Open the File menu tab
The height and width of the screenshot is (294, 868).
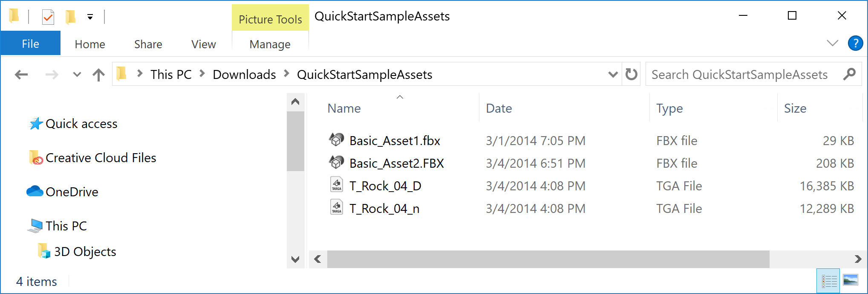(x=30, y=44)
